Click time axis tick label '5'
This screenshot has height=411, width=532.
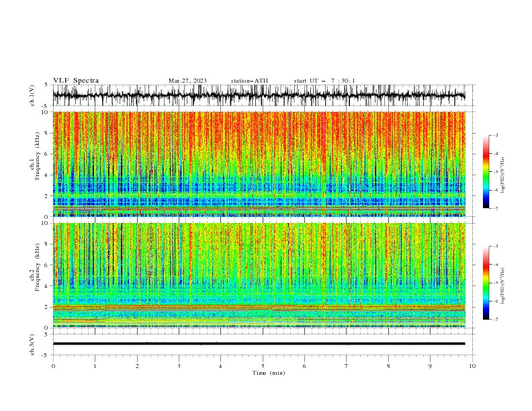coord(263,366)
